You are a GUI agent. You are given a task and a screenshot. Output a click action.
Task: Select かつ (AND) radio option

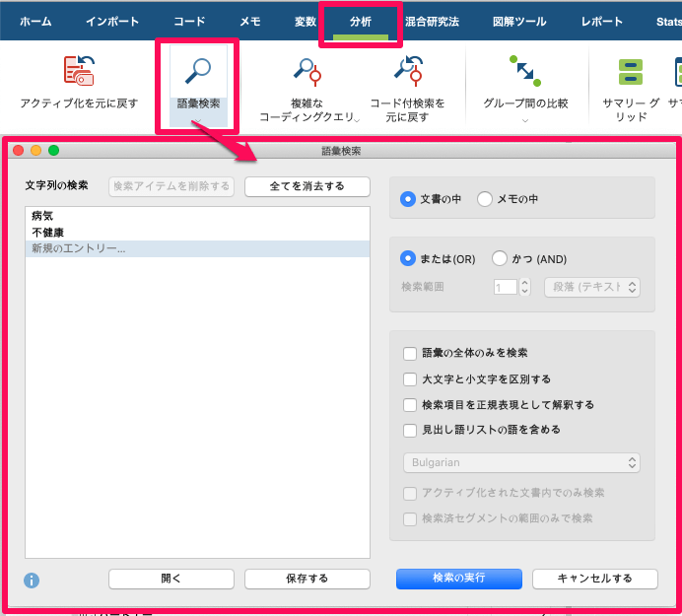click(x=500, y=258)
